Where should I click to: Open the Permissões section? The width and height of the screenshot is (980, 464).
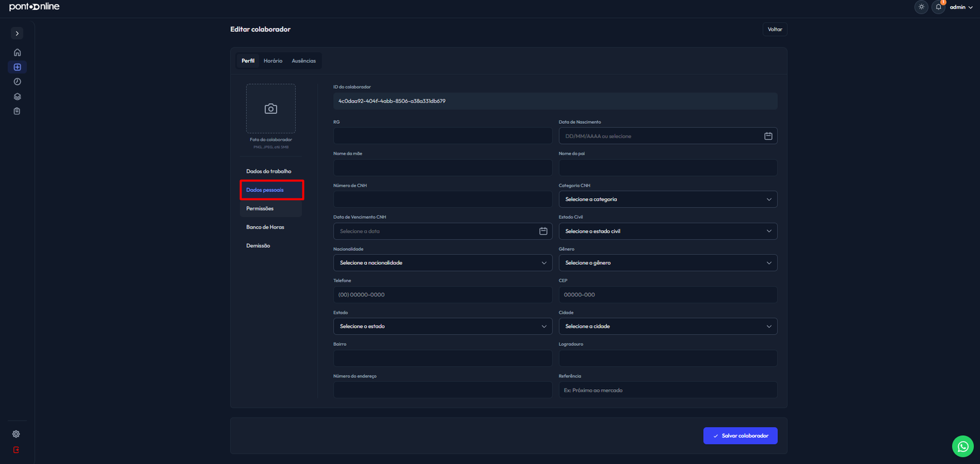tap(271, 208)
